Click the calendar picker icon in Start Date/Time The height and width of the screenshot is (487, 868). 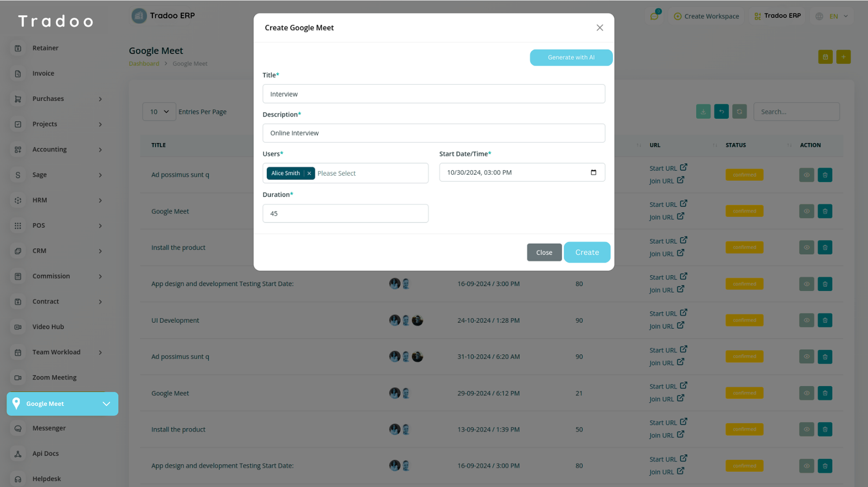[x=593, y=172]
